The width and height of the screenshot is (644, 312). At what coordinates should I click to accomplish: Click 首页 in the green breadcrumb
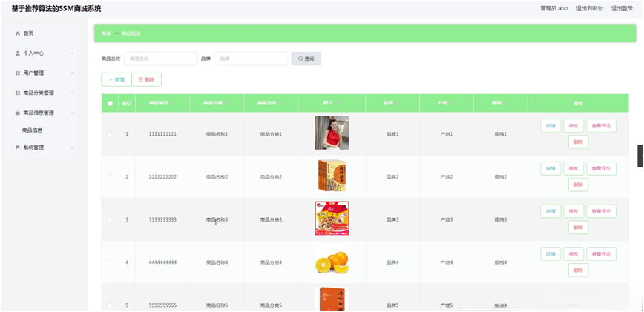click(x=106, y=33)
